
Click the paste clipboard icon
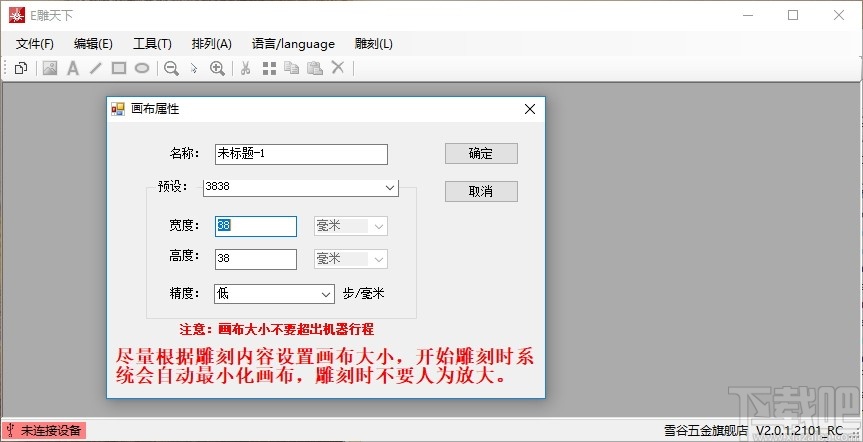point(315,68)
